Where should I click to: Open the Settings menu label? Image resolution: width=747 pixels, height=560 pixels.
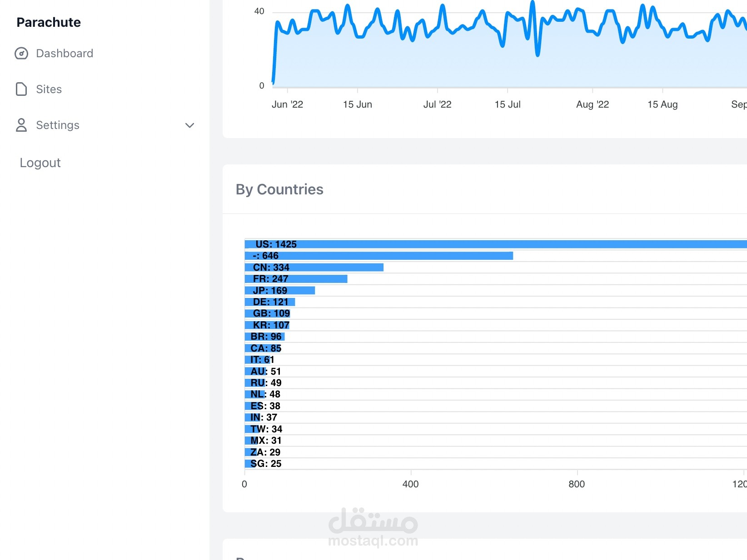pos(58,125)
